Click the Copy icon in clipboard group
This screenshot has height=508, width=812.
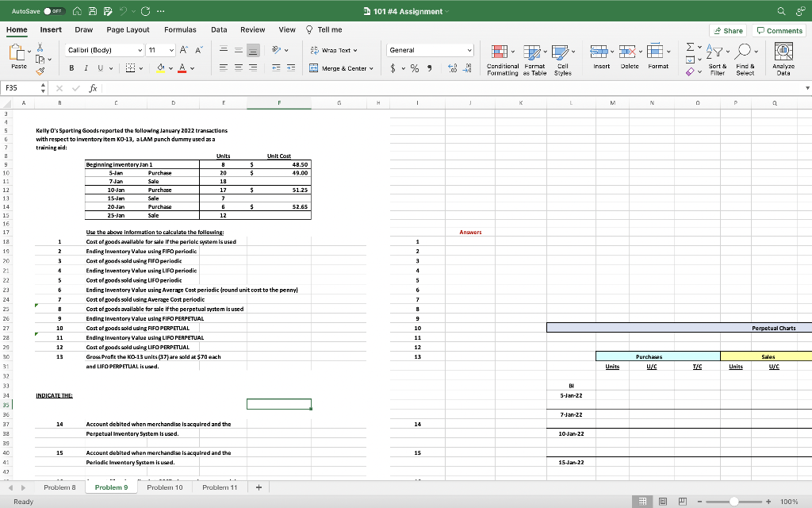pos(40,59)
